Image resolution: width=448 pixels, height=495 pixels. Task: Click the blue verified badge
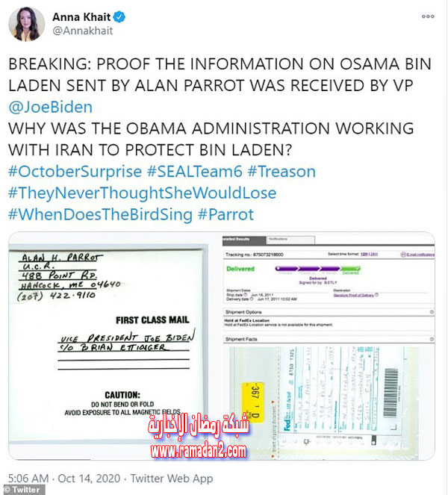(119, 16)
